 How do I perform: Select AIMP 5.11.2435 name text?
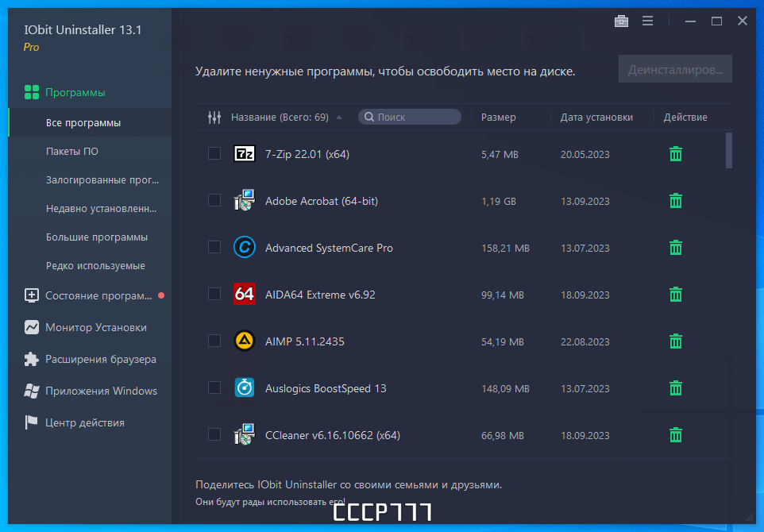click(x=304, y=341)
